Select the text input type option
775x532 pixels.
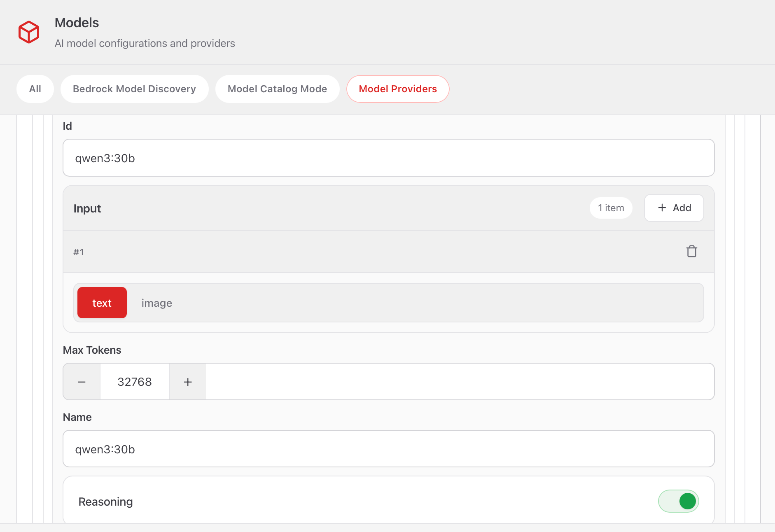(x=102, y=303)
